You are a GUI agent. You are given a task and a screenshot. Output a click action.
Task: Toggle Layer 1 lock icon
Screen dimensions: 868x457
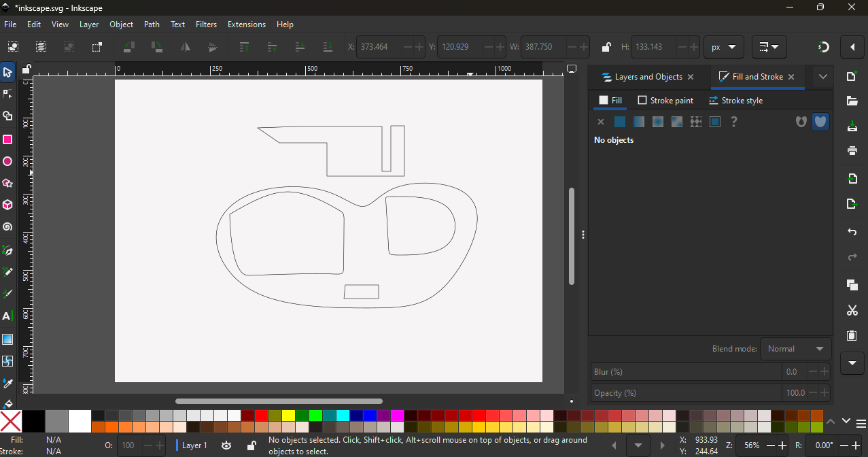[251, 445]
